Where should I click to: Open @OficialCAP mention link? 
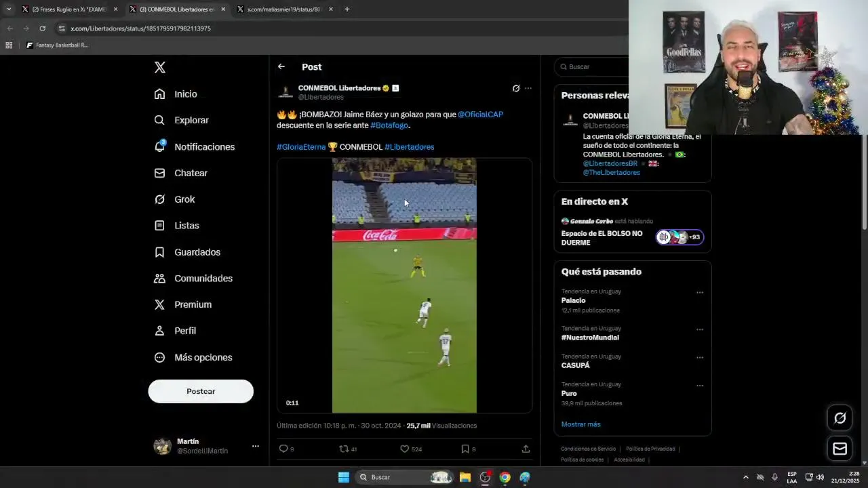[480, 115]
